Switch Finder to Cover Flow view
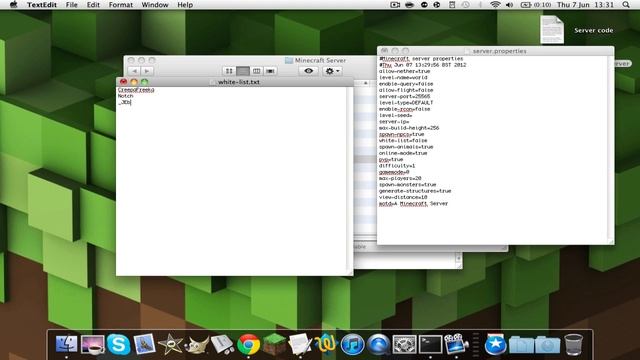 tap(270, 71)
